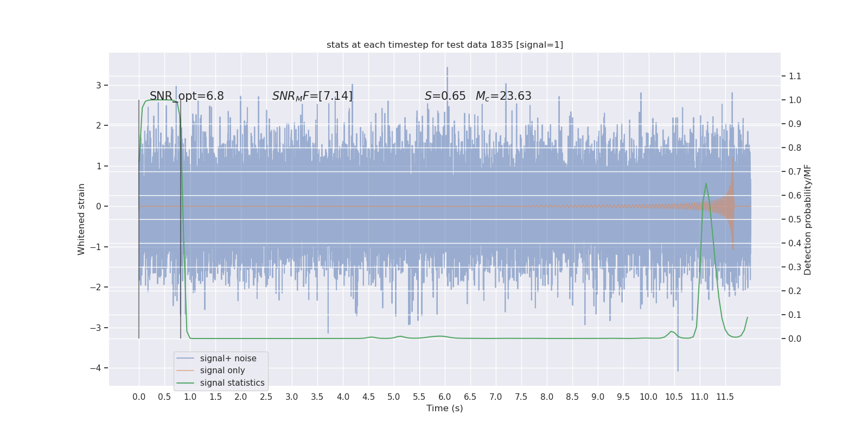The width and height of the screenshot is (868, 434).
Task: Click the S=0.65 annotation
Action: [x=445, y=96]
